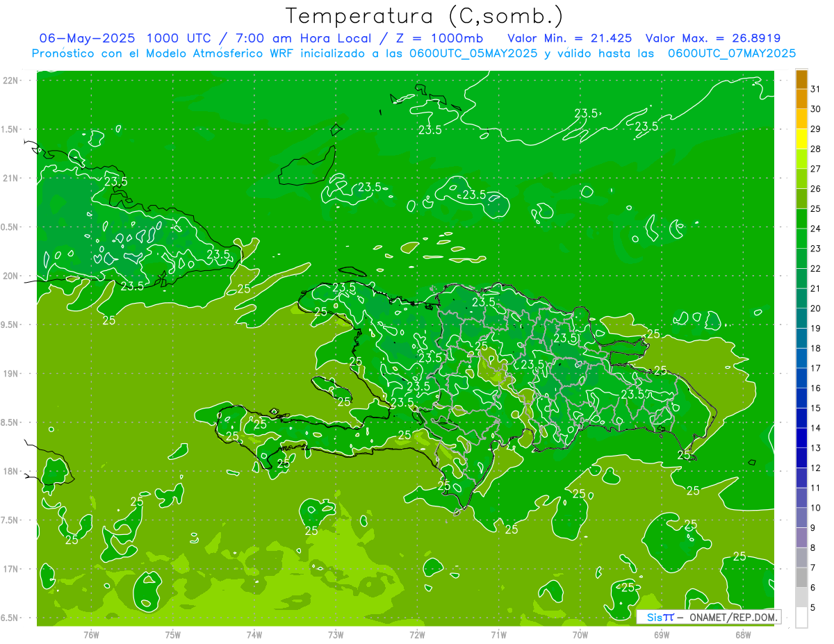The height and width of the screenshot is (644, 834).
Task: Click the "SisTT - ONAMET/REP.DOM." credit box
Action: [708, 616]
